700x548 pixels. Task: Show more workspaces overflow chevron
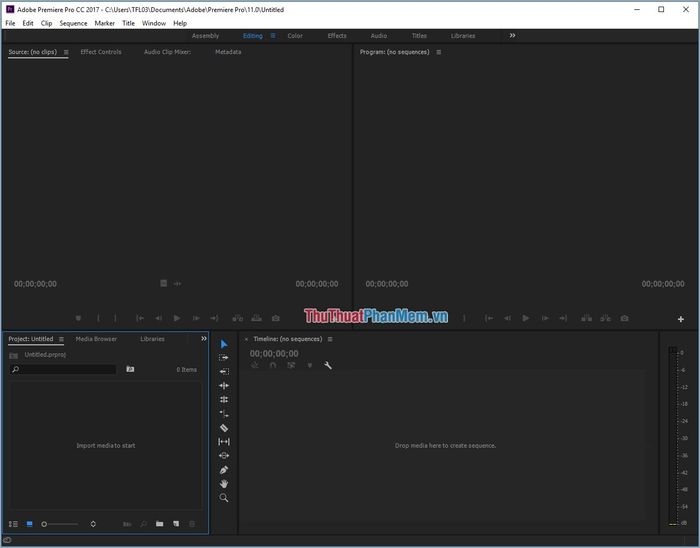512,35
